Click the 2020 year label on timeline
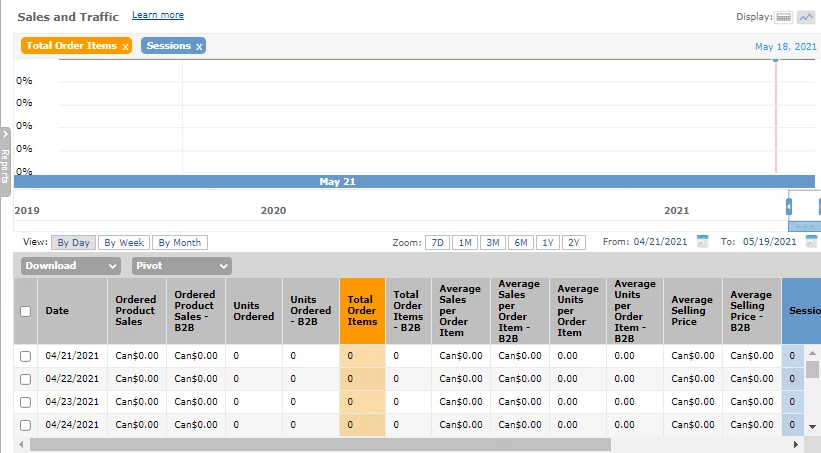This screenshot has height=453, width=821. 273,211
